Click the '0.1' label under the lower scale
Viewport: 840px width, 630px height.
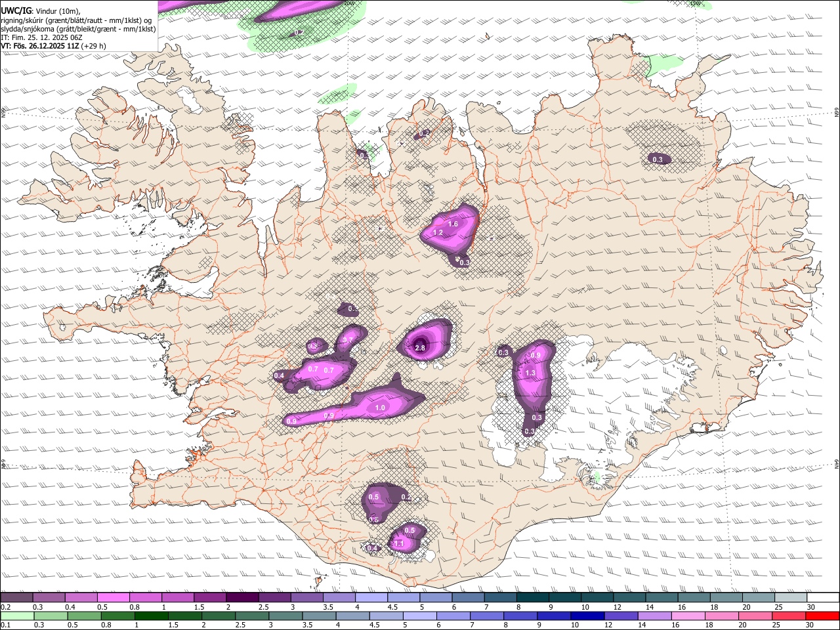[5, 625]
